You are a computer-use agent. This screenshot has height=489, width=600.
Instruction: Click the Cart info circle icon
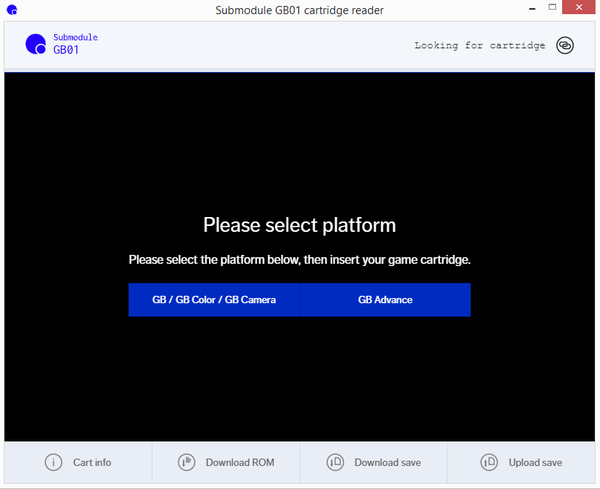pyautogui.click(x=54, y=462)
